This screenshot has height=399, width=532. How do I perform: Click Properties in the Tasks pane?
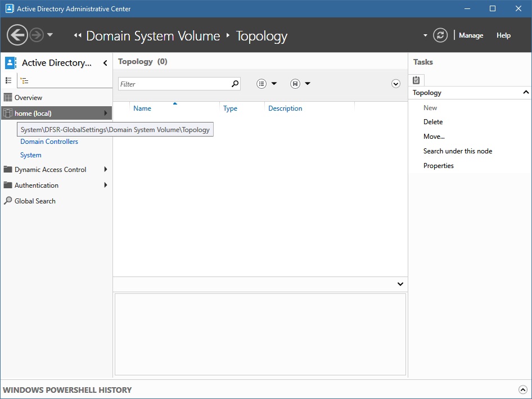coord(438,166)
